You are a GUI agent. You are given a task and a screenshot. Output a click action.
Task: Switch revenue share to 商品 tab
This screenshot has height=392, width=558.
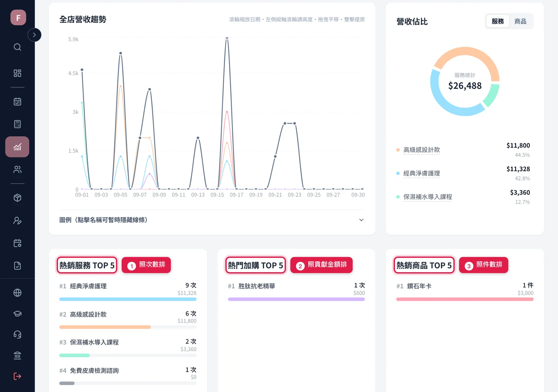(520, 21)
